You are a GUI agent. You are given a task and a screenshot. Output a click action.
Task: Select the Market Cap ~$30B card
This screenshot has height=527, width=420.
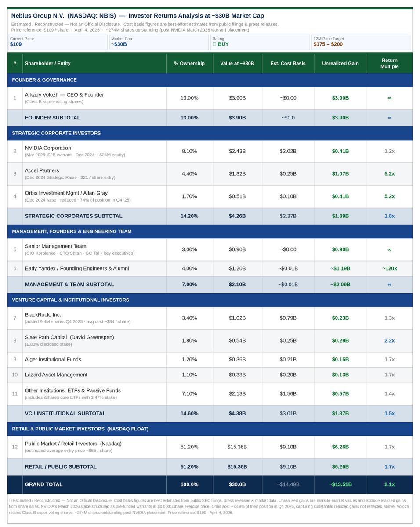[x=159, y=42]
